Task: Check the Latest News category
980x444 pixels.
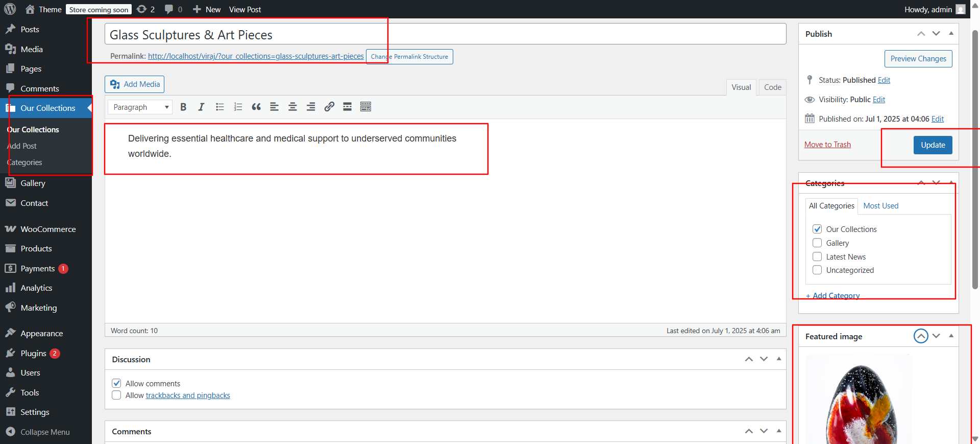Action: pyautogui.click(x=817, y=256)
